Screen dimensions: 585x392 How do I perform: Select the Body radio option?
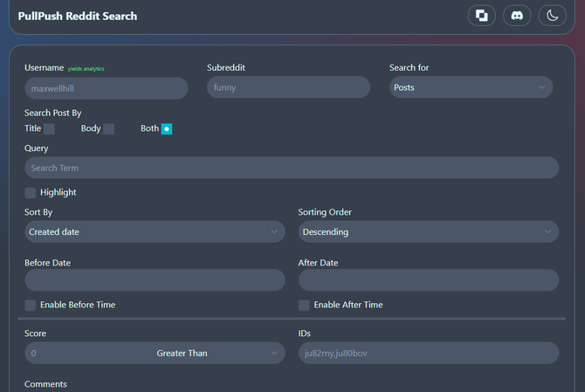coord(108,129)
